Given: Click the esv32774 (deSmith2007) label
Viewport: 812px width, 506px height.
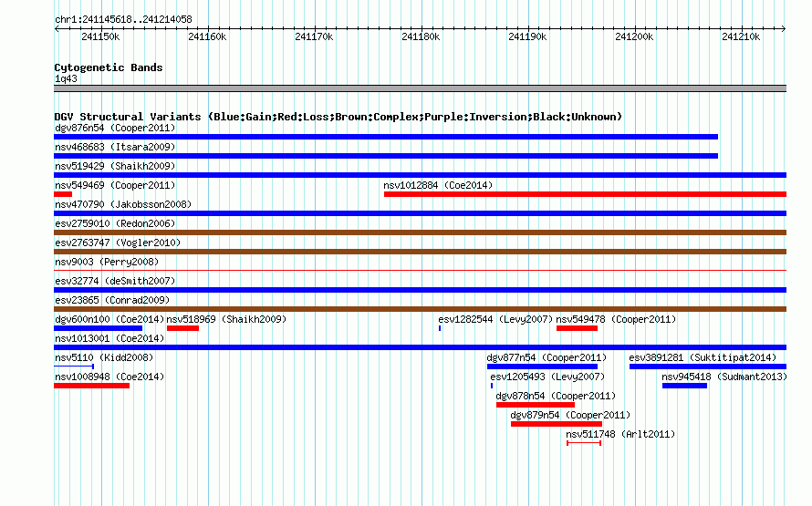Looking at the screenshot, I should (x=115, y=281).
